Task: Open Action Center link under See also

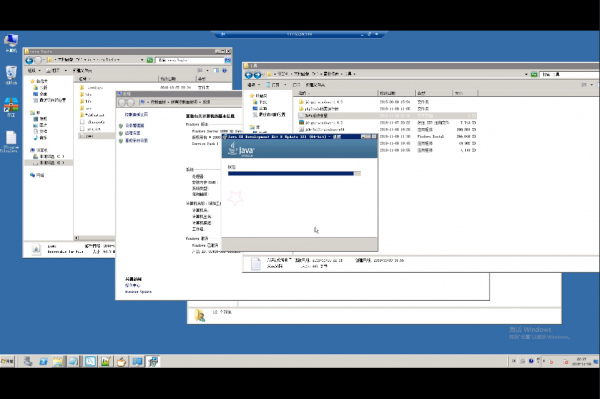Action: pos(132,285)
